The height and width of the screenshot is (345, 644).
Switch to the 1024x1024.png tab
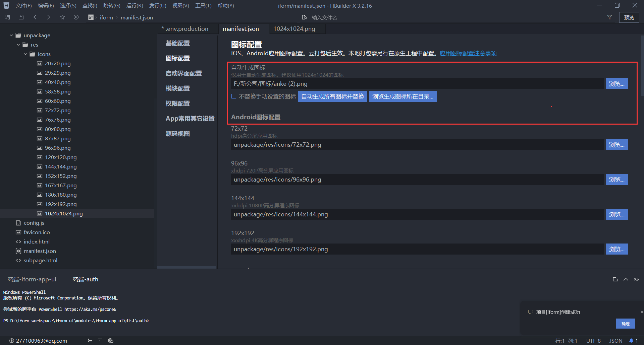(294, 29)
